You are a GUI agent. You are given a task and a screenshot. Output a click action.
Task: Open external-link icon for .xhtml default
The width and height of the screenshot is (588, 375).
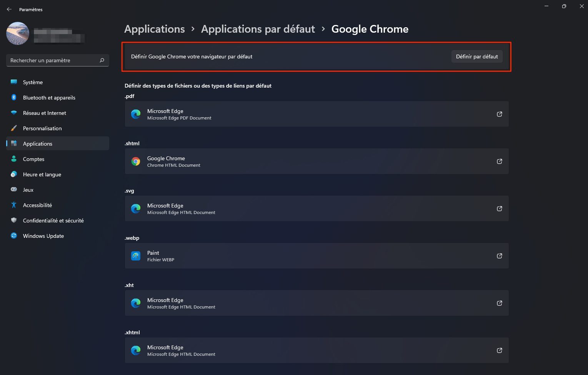click(499, 350)
